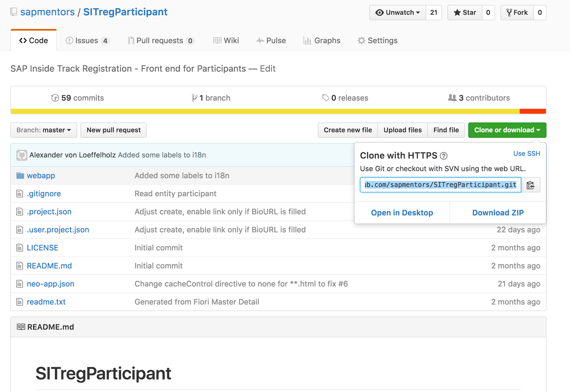Collapse the Clone or download dropdown
570x392 pixels.
click(507, 130)
